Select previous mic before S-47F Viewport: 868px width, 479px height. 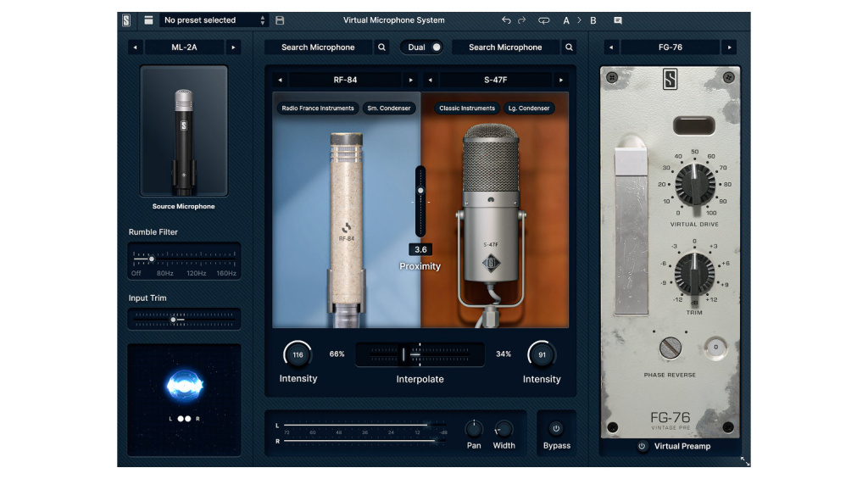[430, 80]
